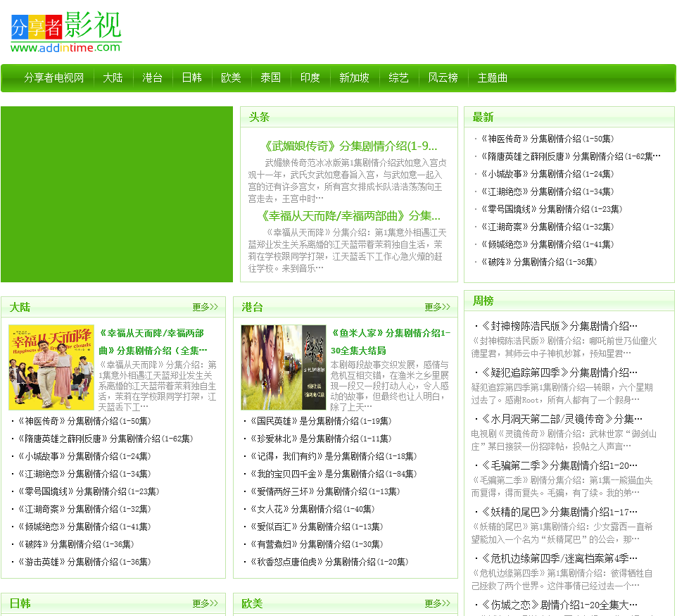Open 《神医传奇》 in the 最新 list
Screen dimensions: 677x616
click(547, 139)
